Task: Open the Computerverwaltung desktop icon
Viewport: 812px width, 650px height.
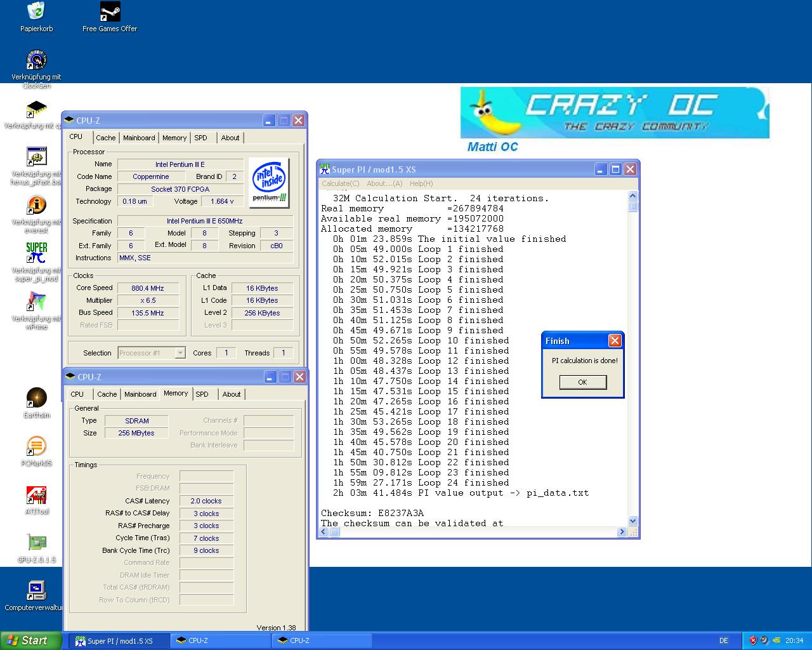Action: coord(36,591)
